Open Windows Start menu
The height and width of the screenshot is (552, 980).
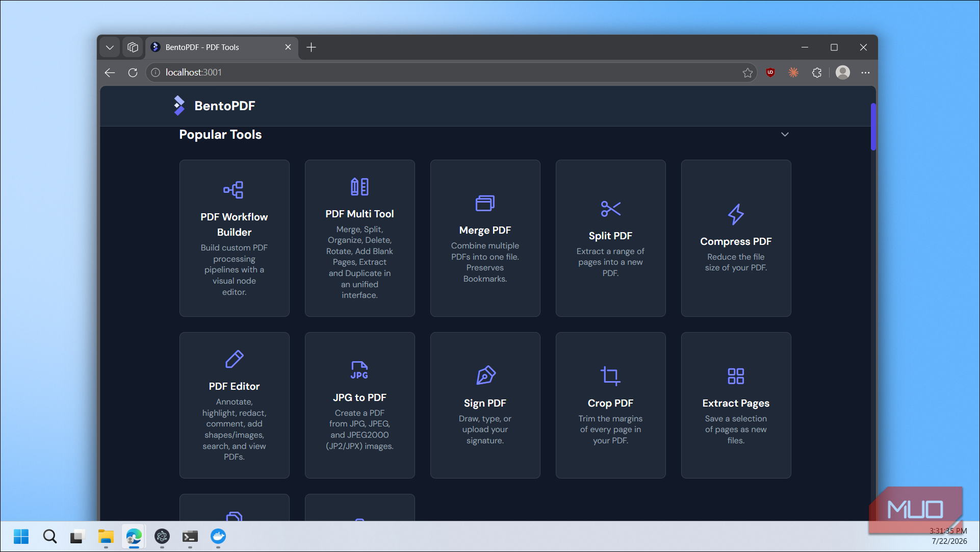coord(21,536)
